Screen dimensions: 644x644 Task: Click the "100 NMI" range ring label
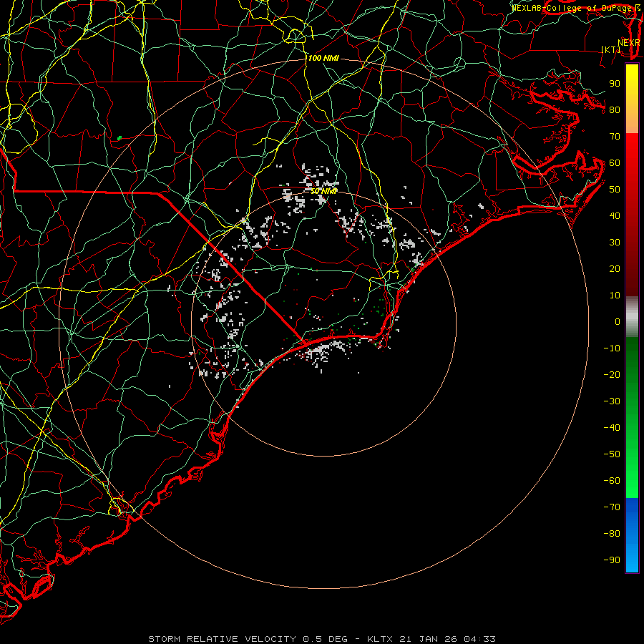(x=323, y=59)
